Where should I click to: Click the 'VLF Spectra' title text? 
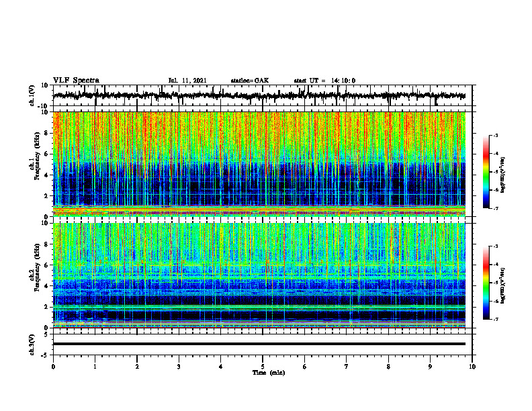click(76, 81)
